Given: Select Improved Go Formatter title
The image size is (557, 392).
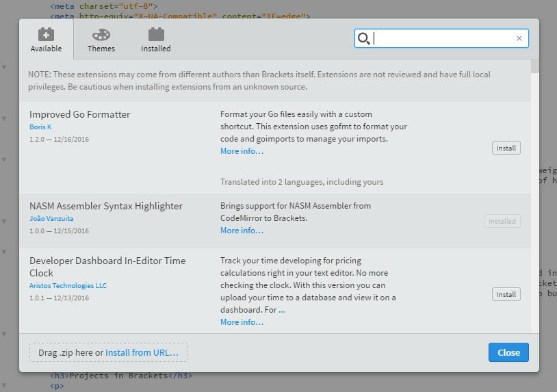Looking at the screenshot, I should [80, 114].
